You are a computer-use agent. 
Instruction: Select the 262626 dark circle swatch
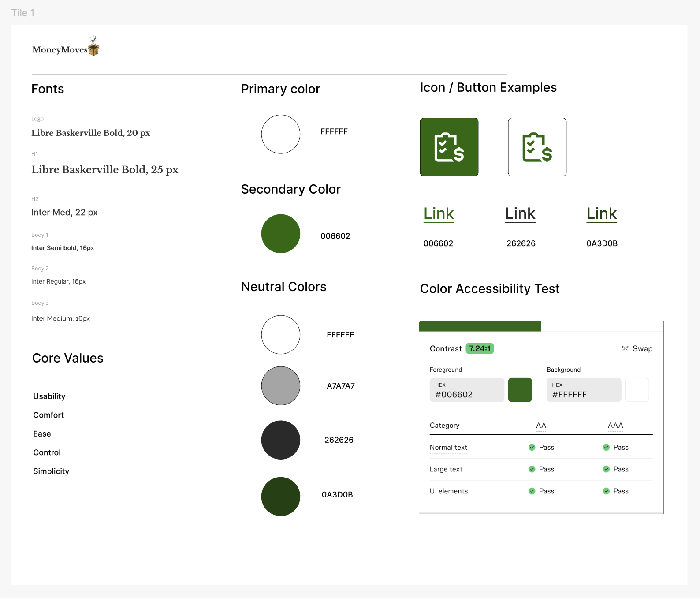(x=281, y=440)
